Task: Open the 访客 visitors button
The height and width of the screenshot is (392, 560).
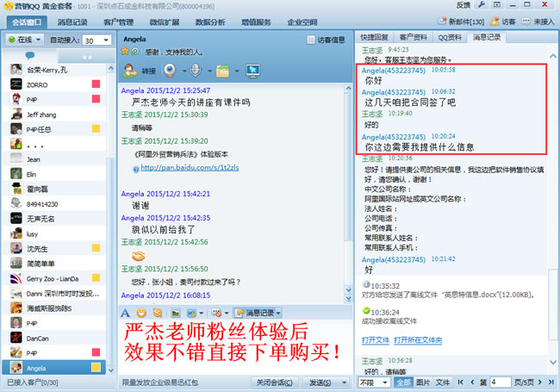Action: [x=503, y=22]
